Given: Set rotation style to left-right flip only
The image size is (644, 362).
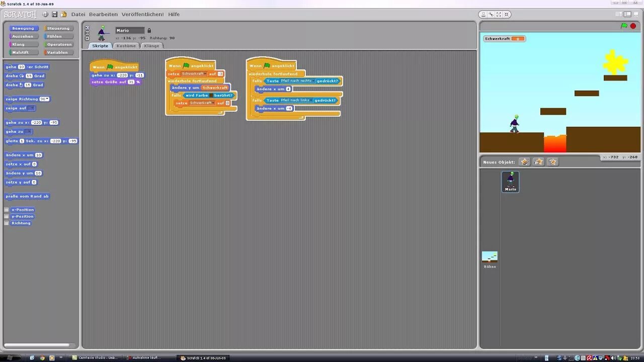Looking at the screenshot, I should click(87, 33).
